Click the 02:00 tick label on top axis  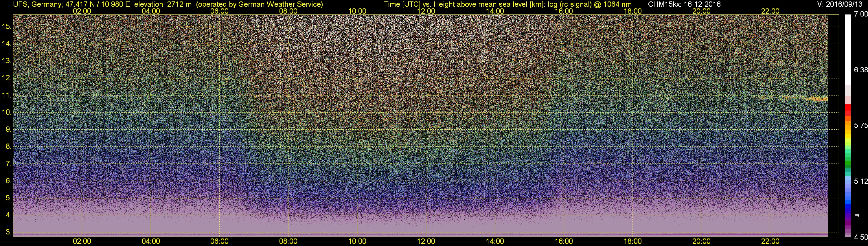(82, 11)
